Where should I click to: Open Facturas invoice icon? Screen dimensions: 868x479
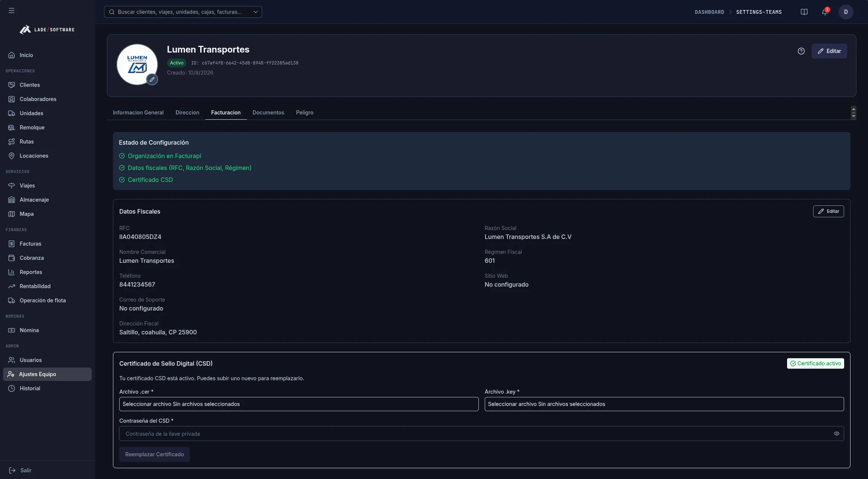12,244
